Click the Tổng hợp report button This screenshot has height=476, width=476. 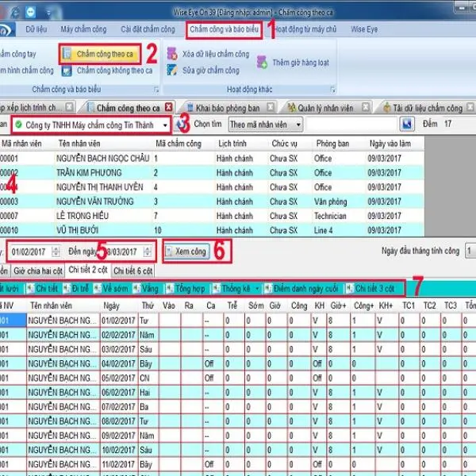186,287
